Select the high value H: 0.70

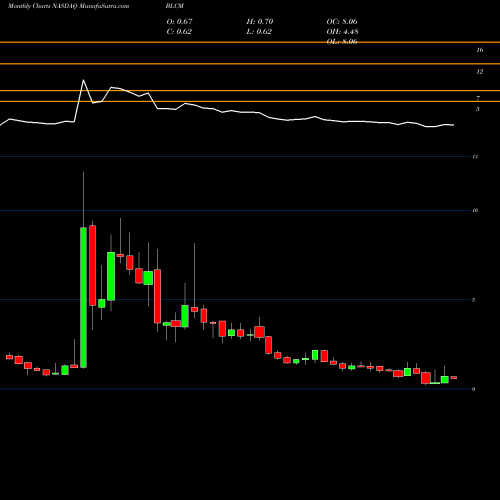click(260, 21)
